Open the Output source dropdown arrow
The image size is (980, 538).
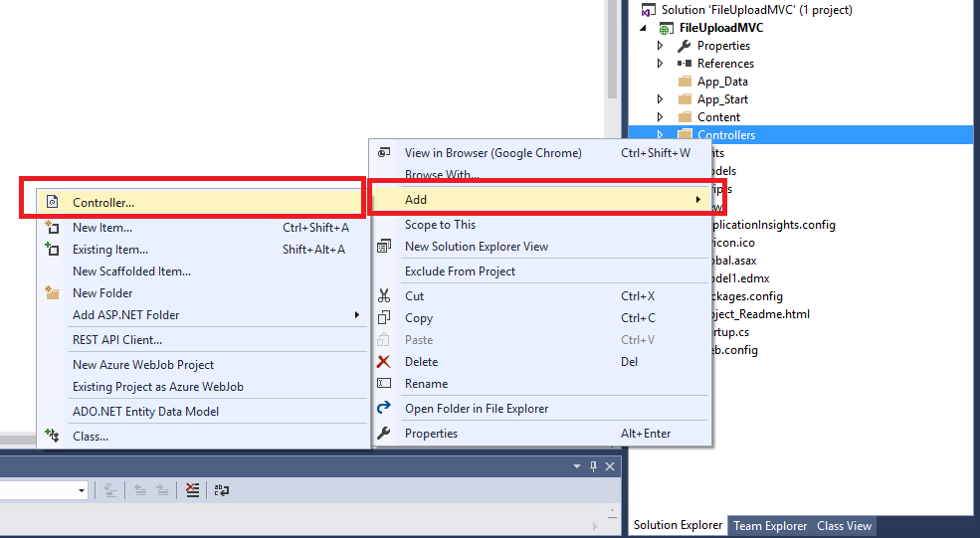82,490
